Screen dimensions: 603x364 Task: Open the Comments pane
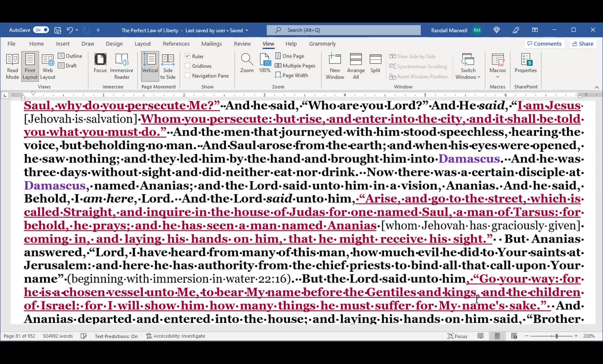pos(544,44)
